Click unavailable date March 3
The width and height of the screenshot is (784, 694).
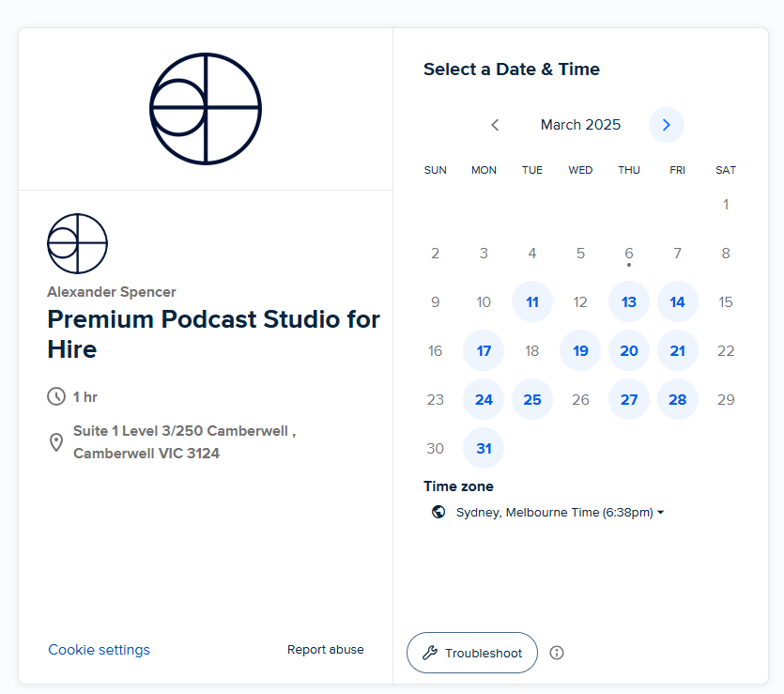click(484, 254)
